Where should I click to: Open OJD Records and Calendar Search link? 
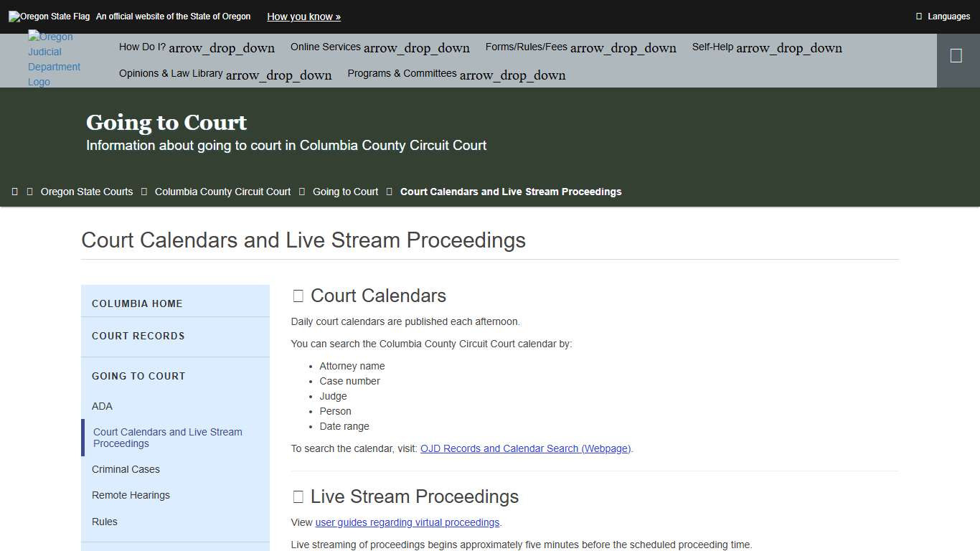[524, 448]
